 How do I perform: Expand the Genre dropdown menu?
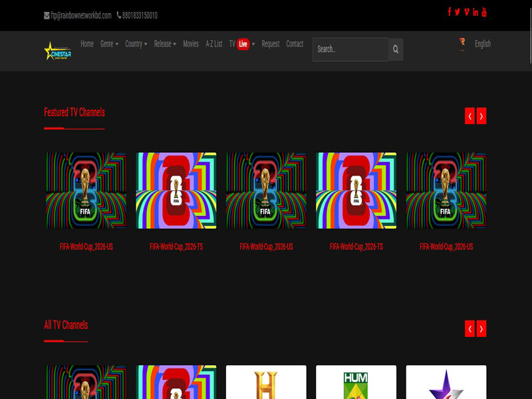pos(109,44)
